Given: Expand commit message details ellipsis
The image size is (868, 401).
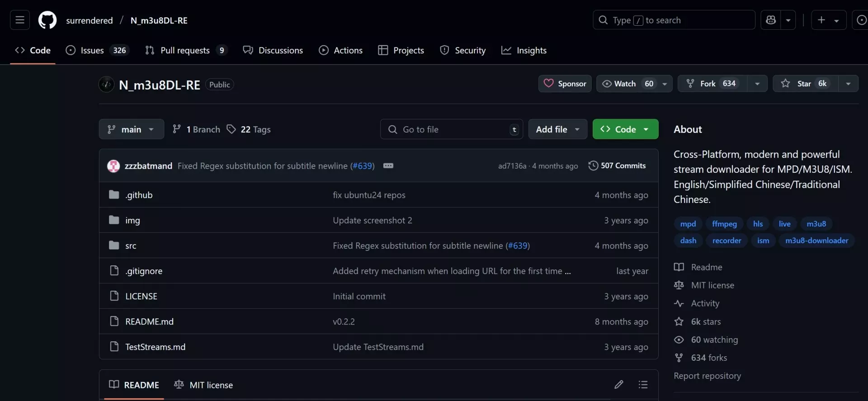Looking at the screenshot, I should tap(388, 166).
